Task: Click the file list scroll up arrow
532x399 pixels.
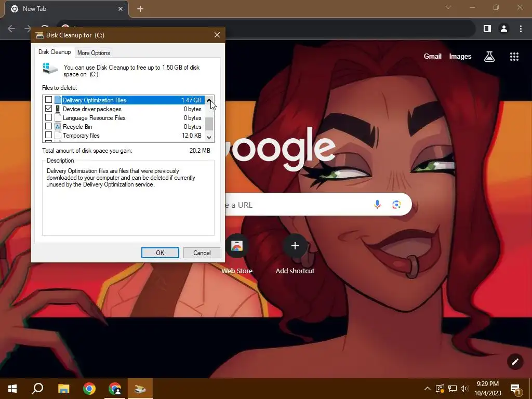Action: pos(209,100)
